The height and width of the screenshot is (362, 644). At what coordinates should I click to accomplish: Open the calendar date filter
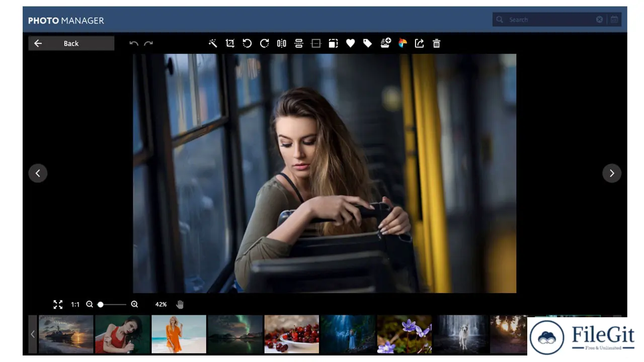pos(614,20)
